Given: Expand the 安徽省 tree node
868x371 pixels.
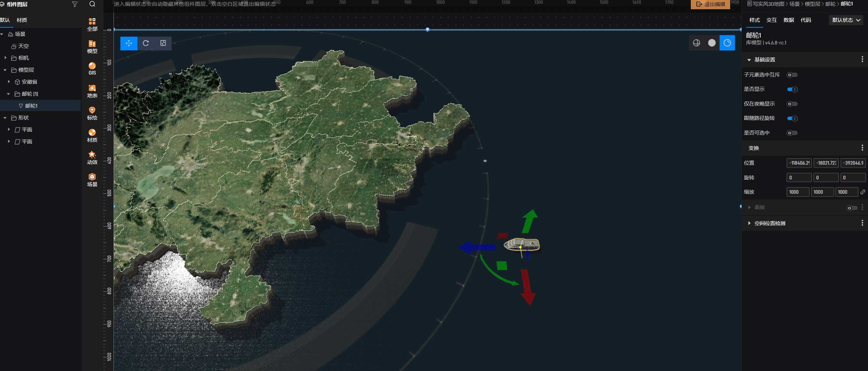Looking at the screenshot, I should 9,82.
